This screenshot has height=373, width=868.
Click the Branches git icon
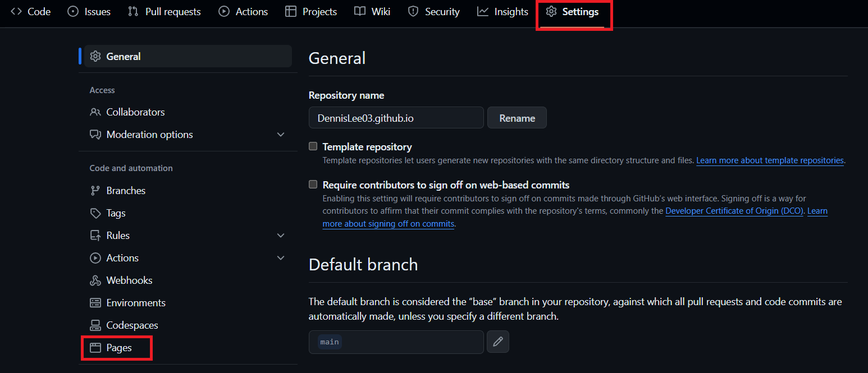[x=95, y=191]
